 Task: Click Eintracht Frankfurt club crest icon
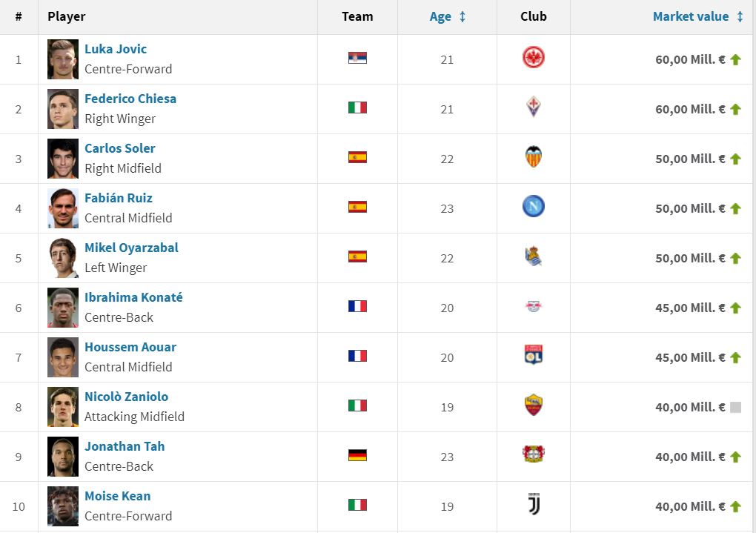[x=533, y=59]
